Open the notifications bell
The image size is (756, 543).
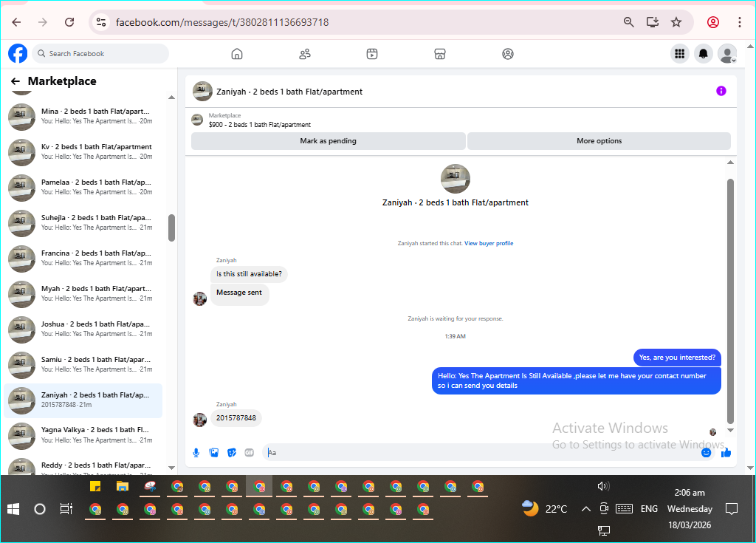[704, 54]
